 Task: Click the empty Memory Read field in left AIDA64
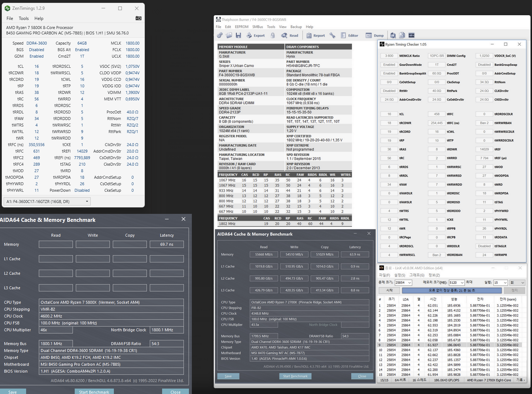pos(56,244)
